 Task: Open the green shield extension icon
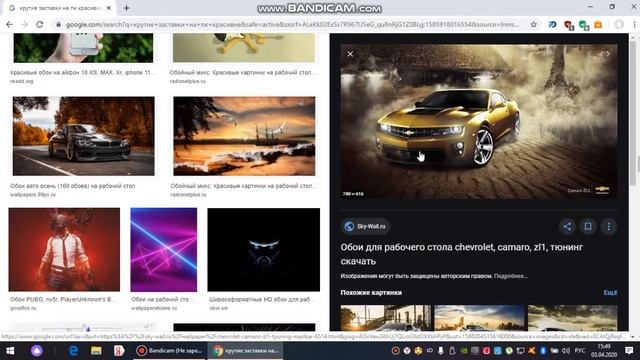[x=584, y=25]
